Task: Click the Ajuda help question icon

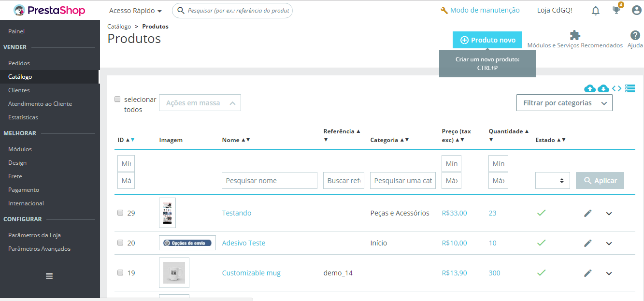Action: pyautogui.click(x=635, y=35)
